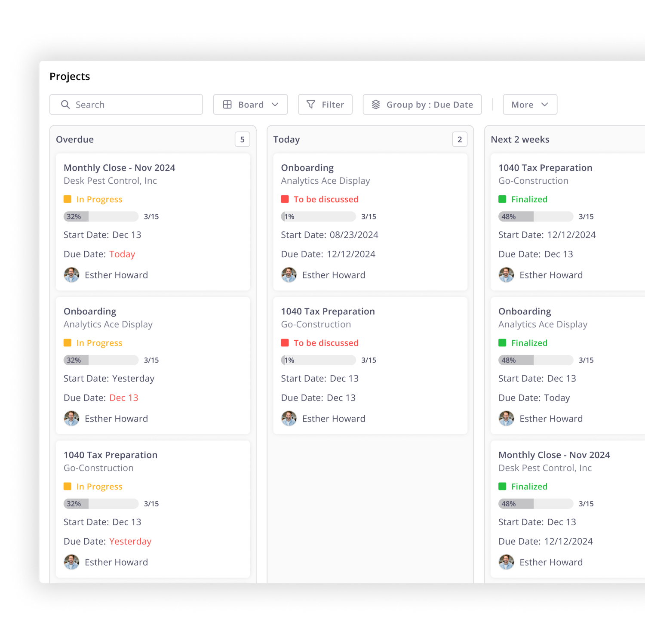Click green Finalized square on Next 2 weeks Monthly Close

point(502,487)
